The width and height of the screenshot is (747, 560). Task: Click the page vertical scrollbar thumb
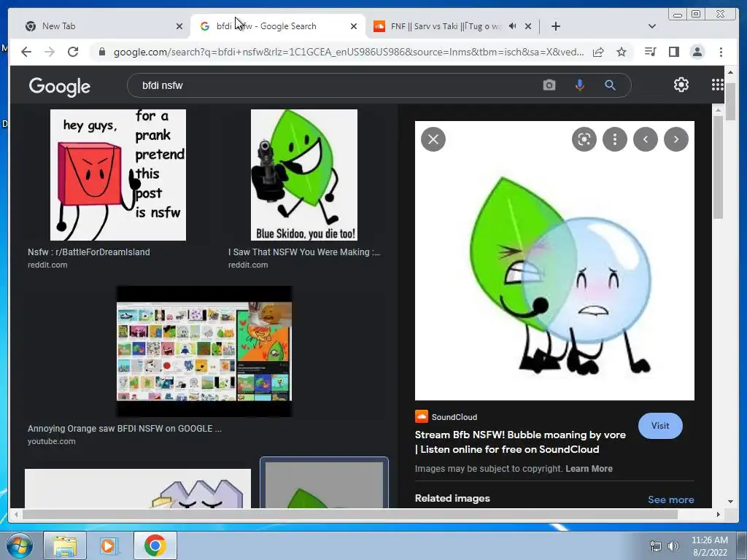730,101
